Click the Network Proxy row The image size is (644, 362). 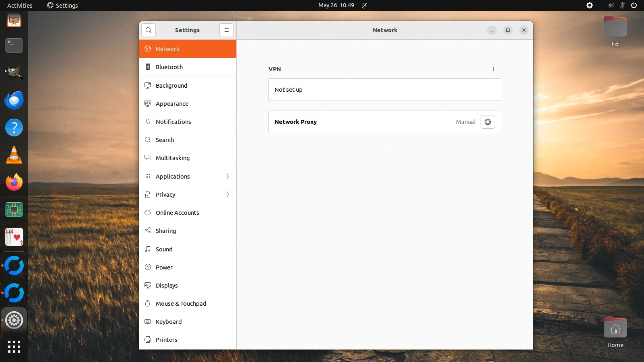(362, 122)
